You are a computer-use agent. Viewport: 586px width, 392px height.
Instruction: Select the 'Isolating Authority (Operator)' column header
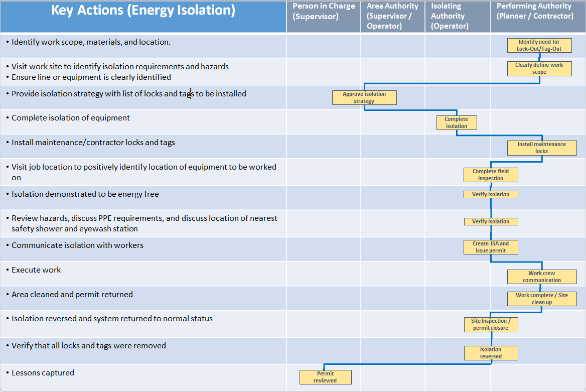tap(450, 16)
